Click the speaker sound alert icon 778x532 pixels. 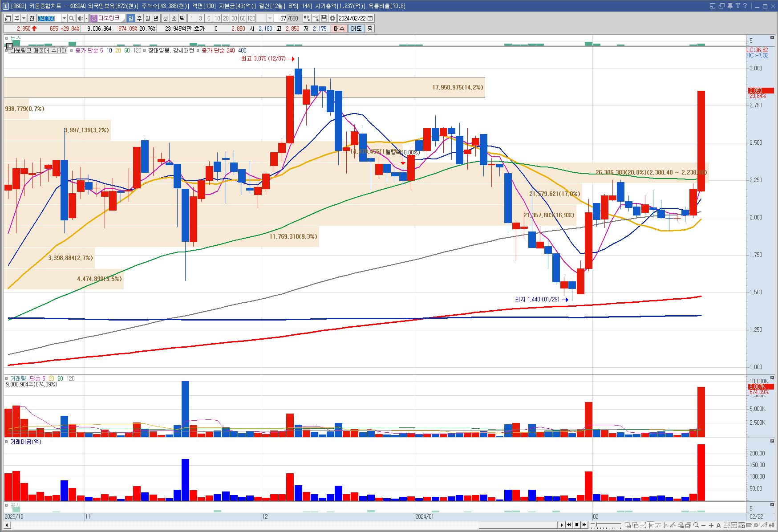coord(80,18)
